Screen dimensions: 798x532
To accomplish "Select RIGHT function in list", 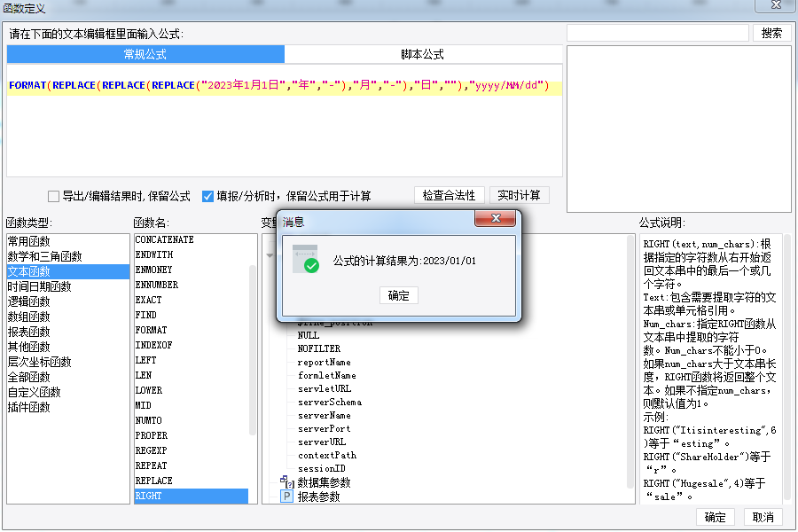I will (x=192, y=496).
